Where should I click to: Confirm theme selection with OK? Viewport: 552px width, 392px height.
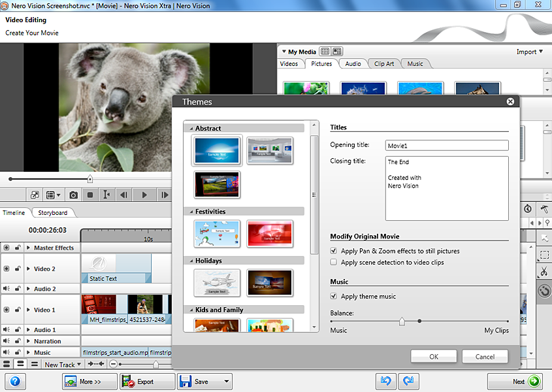433,357
